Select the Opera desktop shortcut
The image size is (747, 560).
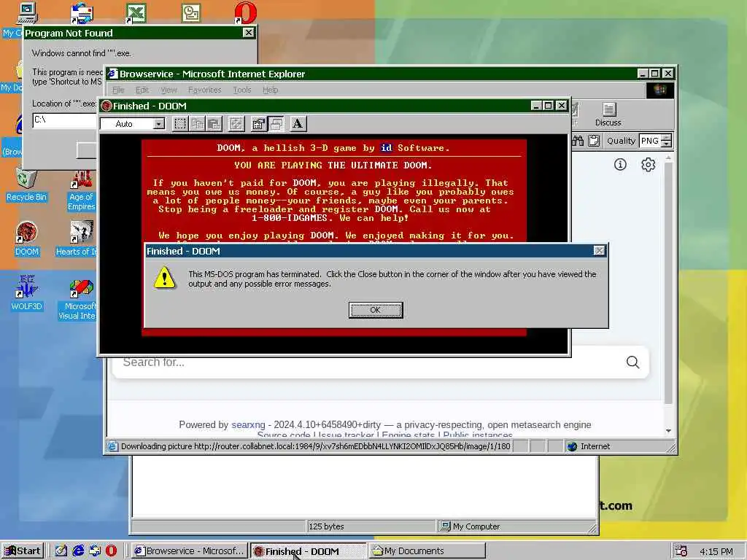tap(245, 13)
